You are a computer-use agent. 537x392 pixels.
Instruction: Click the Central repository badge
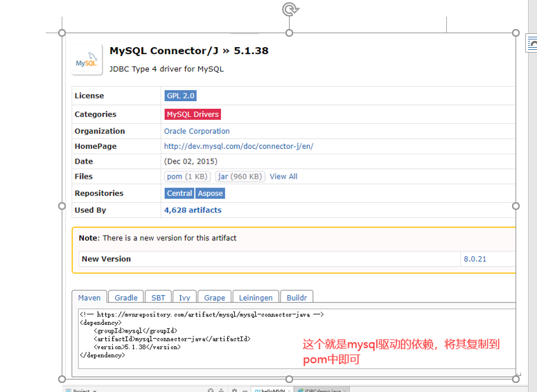[x=179, y=193]
